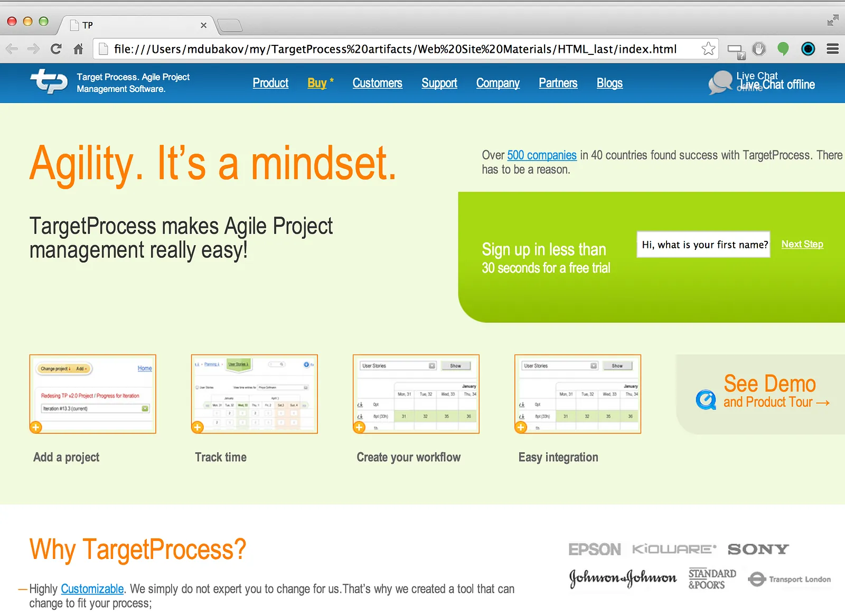Open the Customers menu item

377,83
